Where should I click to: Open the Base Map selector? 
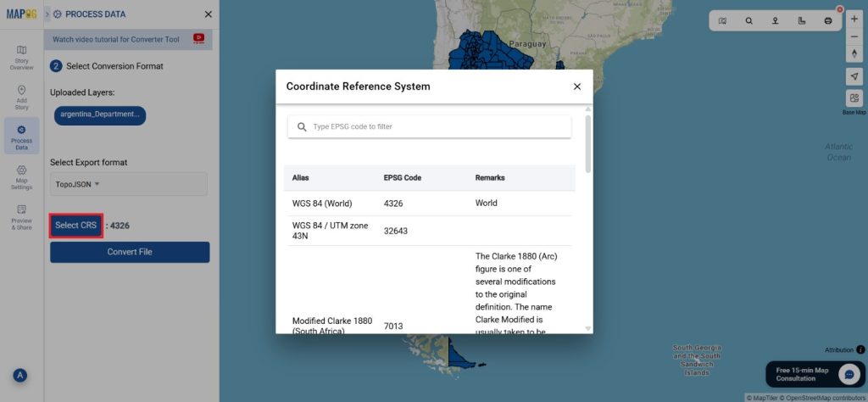[x=854, y=98]
